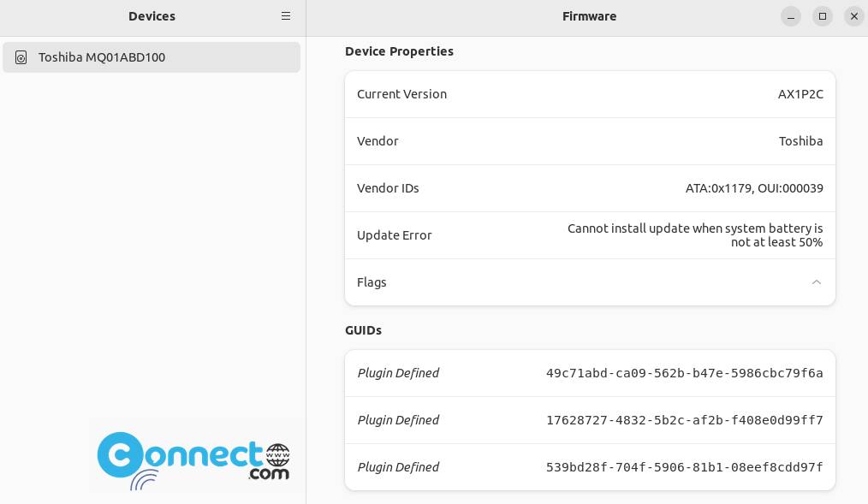The image size is (868, 504).
Task: Click the globe icon in the watermark
Action: point(277,454)
